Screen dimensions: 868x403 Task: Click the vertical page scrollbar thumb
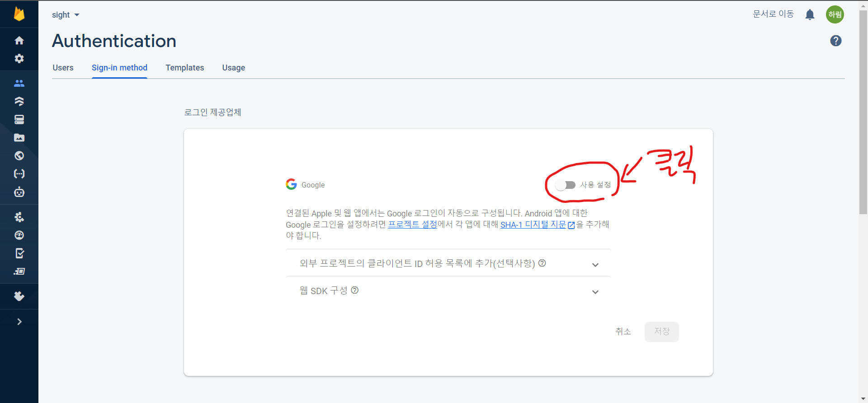[863, 113]
